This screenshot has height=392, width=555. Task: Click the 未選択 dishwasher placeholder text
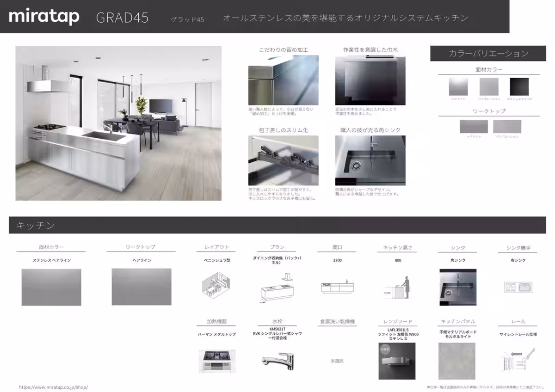(337, 361)
